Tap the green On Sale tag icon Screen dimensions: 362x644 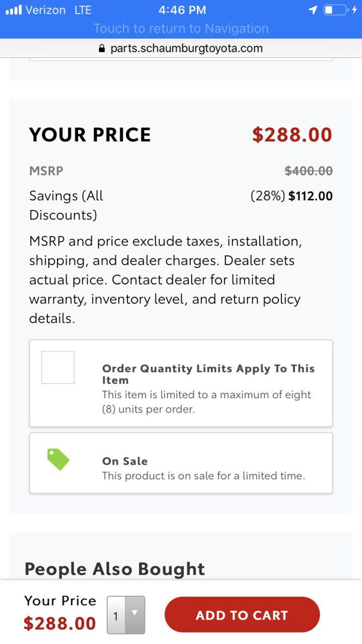58,459
